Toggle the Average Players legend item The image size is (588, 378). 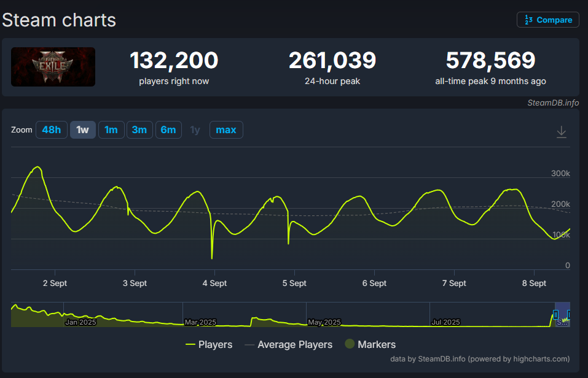point(288,344)
